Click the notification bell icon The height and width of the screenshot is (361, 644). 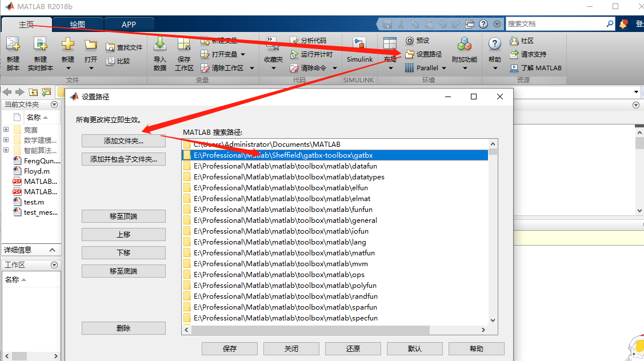(x=623, y=24)
